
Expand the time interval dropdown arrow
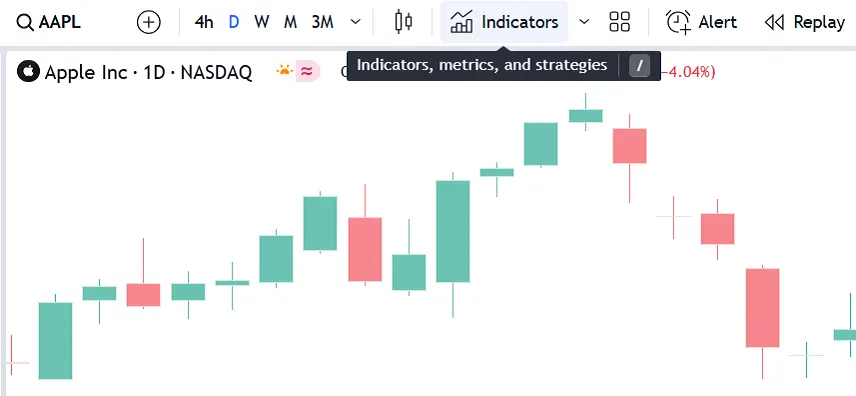pyautogui.click(x=355, y=22)
